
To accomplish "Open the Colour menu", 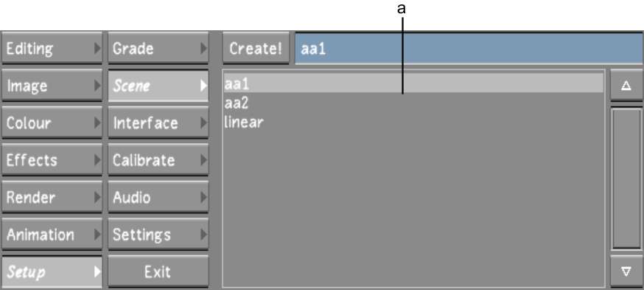I will tap(52, 122).
